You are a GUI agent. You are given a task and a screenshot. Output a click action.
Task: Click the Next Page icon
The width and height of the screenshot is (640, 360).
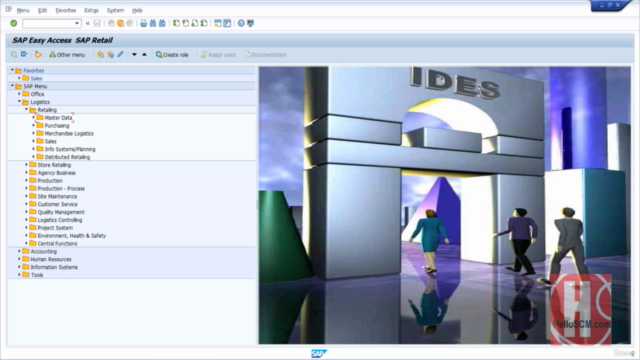click(x=195, y=23)
